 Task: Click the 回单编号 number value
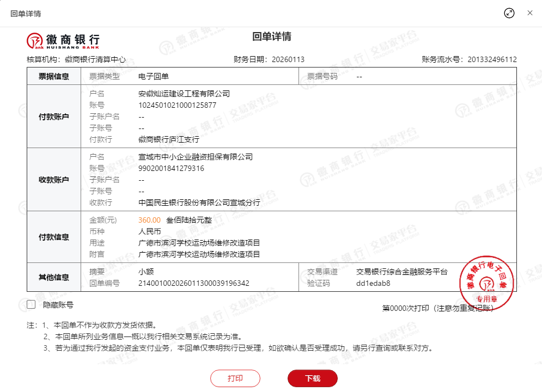pos(193,283)
